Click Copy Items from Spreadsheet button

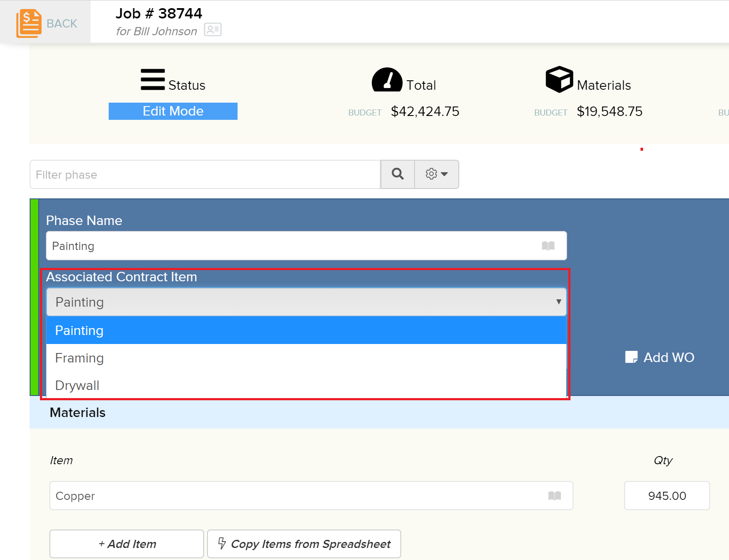[x=304, y=544]
